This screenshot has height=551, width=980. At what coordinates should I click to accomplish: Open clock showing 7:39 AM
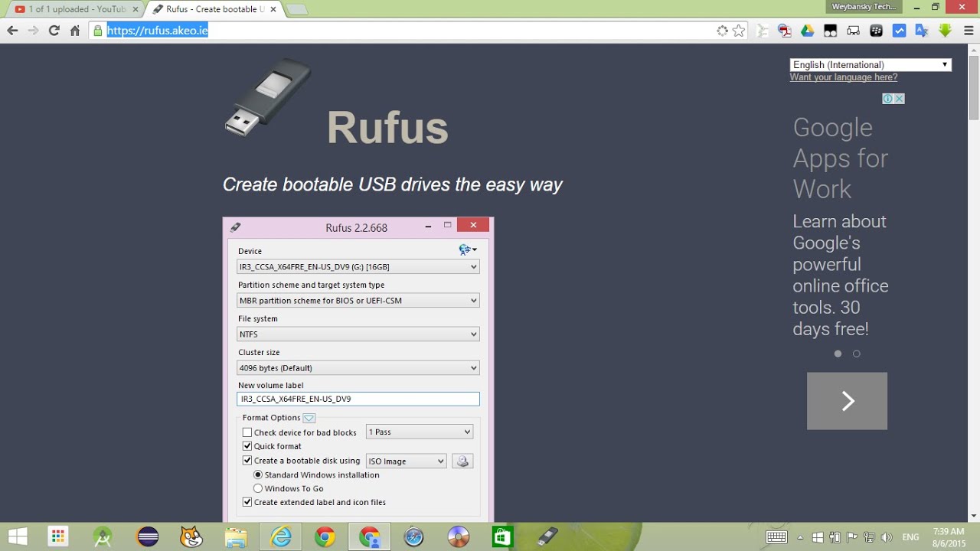949,537
